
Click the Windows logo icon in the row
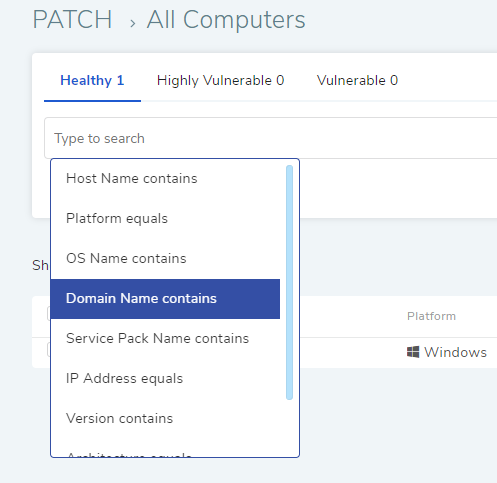point(413,352)
